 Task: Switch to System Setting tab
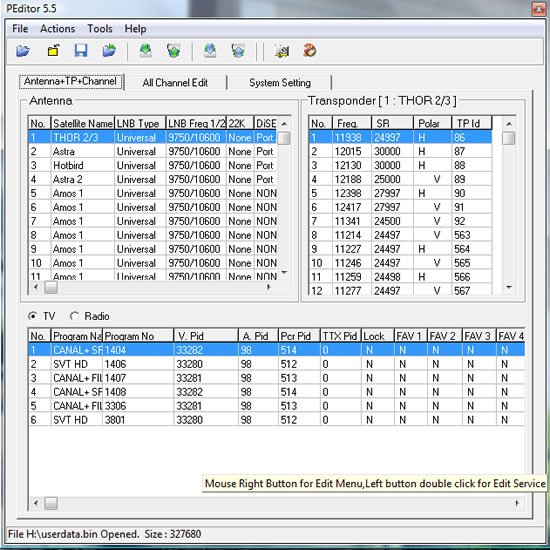[x=280, y=83]
